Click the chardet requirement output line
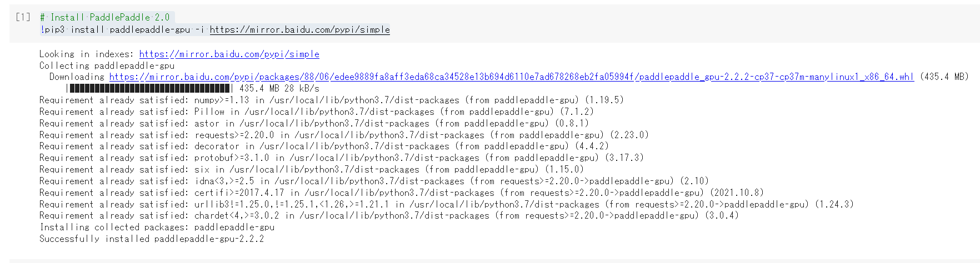980x263 pixels. pyautogui.click(x=389, y=216)
